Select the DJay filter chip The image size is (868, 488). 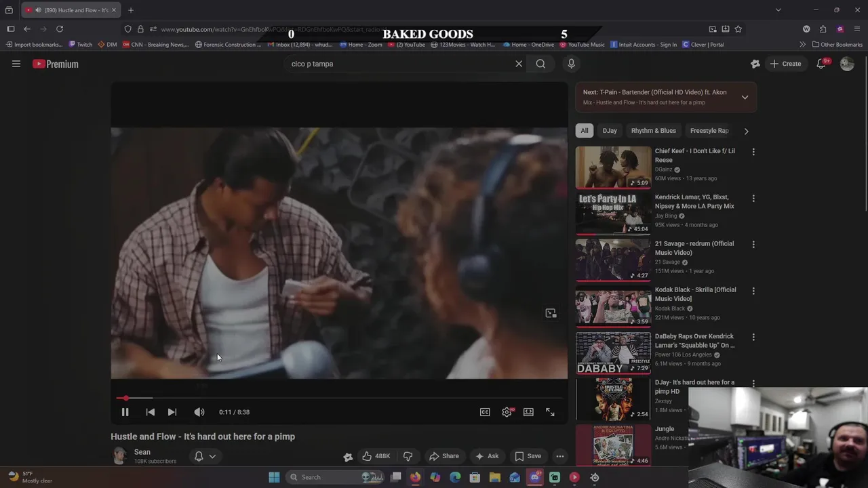point(610,131)
